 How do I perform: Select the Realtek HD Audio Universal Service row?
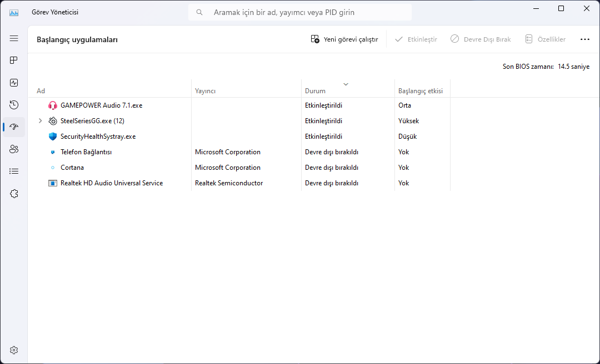click(111, 183)
